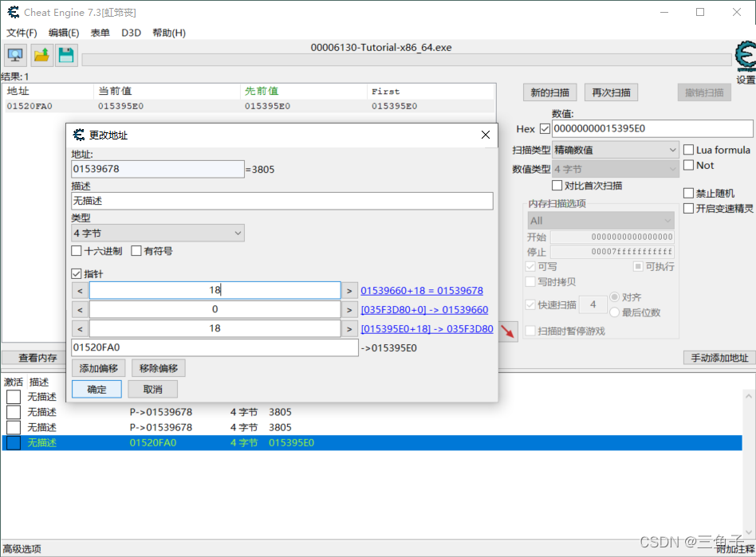Click the 取消 cancel button
This screenshot has height=557, width=756.
click(x=153, y=390)
